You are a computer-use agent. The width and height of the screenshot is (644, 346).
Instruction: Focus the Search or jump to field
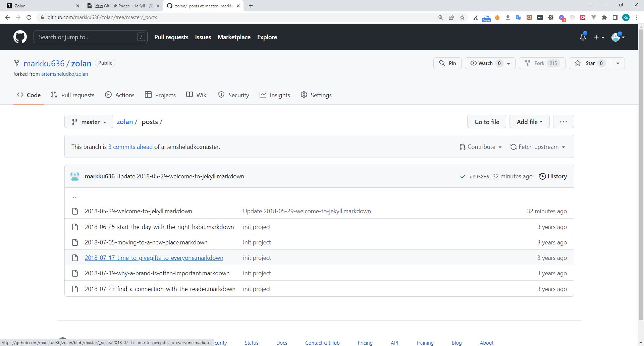pyautogui.click(x=87, y=37)
